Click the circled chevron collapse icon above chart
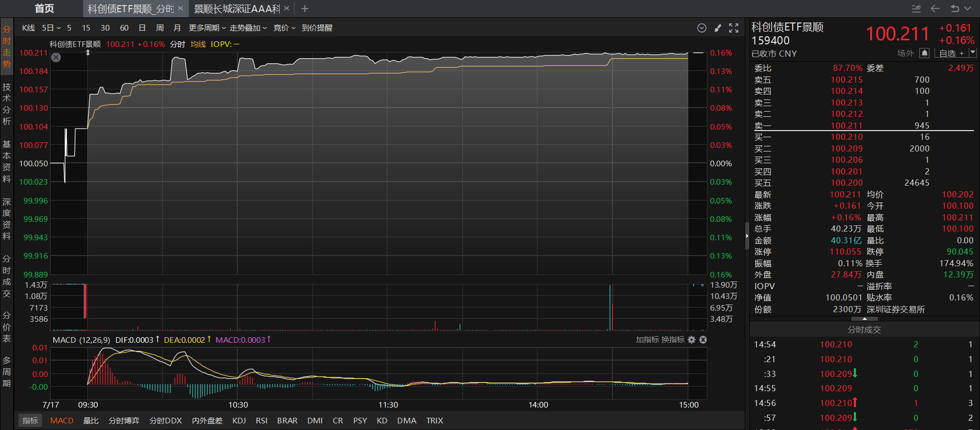The width and height of the screenshot is (980, 430). pos(702,28)
